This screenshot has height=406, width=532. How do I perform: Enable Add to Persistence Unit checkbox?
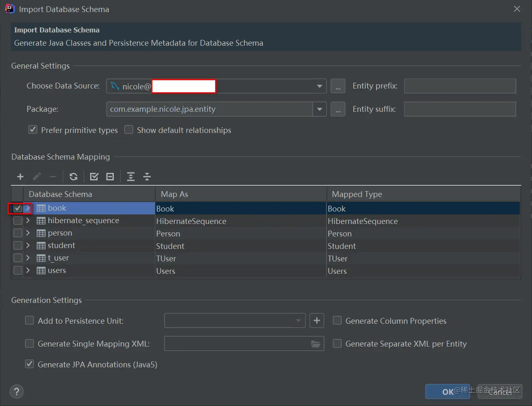tap(29, 320)
